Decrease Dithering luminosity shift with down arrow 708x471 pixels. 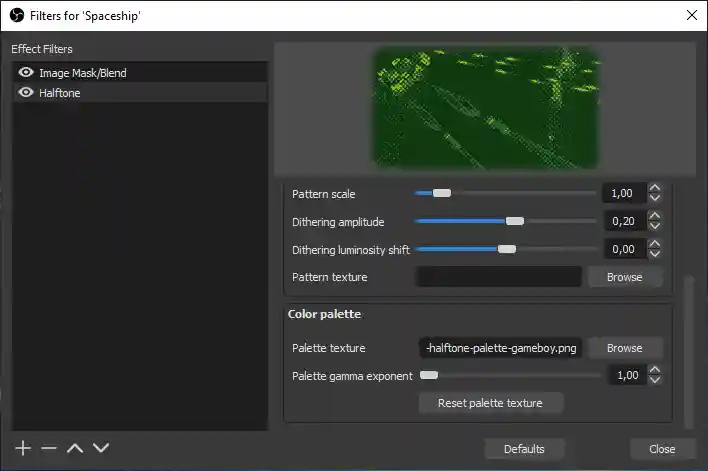655,254
